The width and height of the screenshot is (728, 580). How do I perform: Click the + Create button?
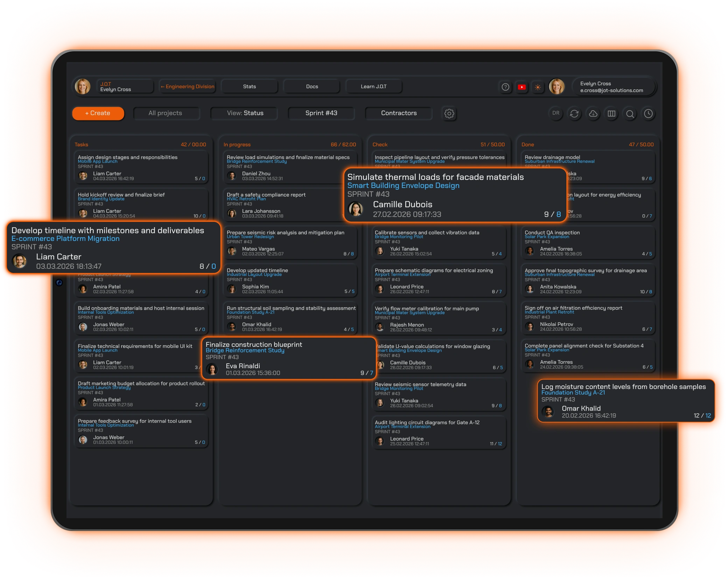98,113
